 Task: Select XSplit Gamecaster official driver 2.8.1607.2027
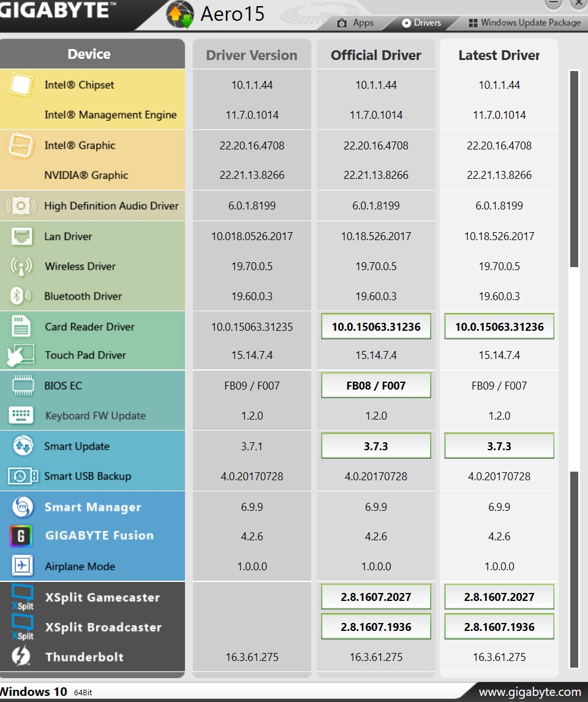tap(376, 597)
